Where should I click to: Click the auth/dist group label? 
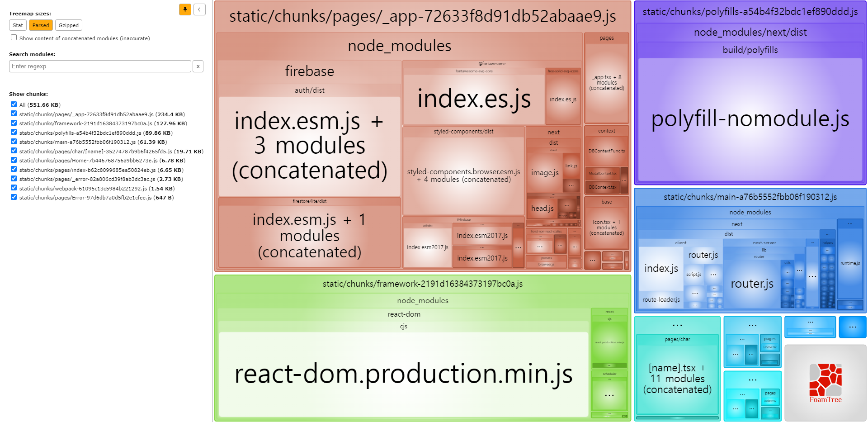[x=310, y=90]
